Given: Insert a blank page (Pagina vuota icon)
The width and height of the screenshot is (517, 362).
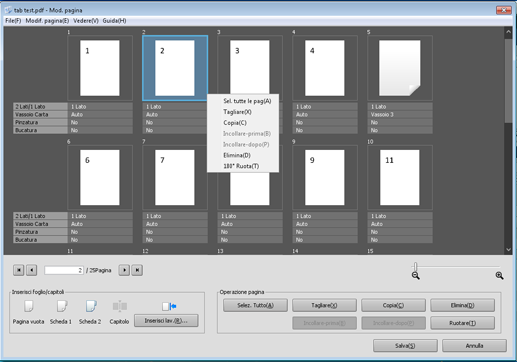Looking at the screenshot, I should [28, 306].
